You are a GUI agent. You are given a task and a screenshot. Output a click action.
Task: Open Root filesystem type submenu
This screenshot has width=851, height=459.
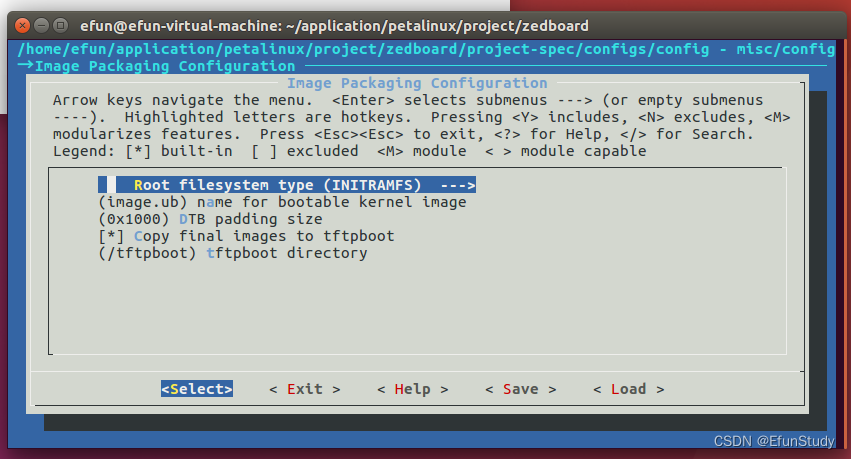(287, 185)
